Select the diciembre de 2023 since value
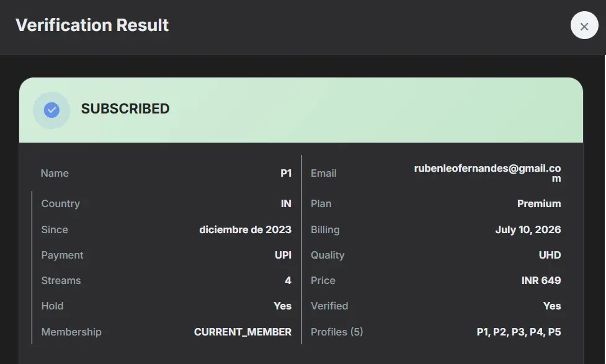The image size is (606, 364). (245, 229)
